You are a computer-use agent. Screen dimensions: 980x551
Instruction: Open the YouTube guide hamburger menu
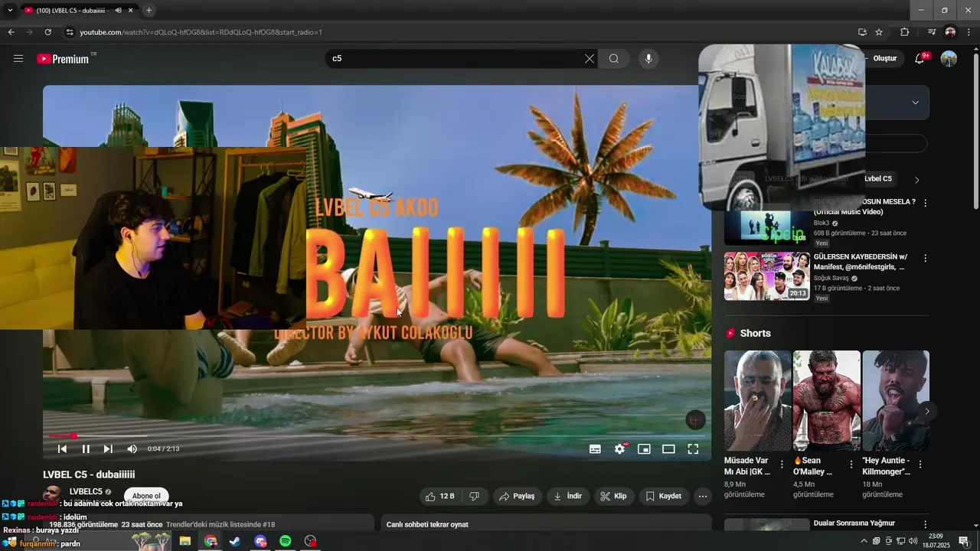pos(18,59)
